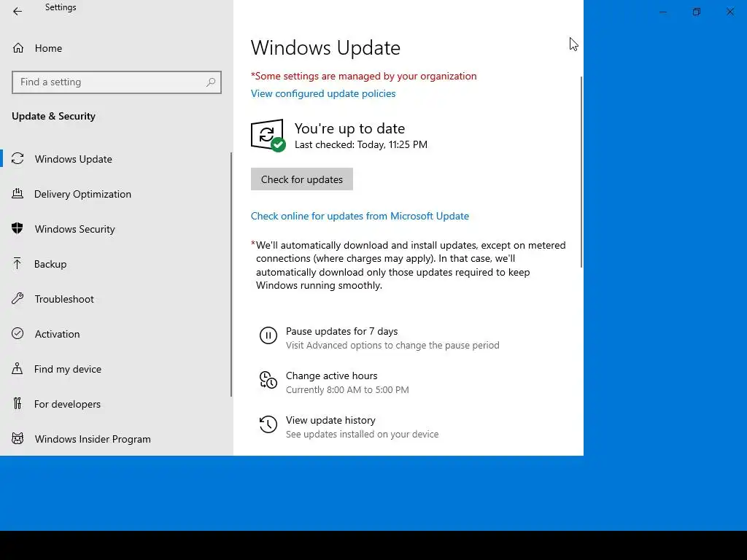Click the up-to-date status sync icon
Viewport: 747px width, 560px height.
[x=268, y=136]
